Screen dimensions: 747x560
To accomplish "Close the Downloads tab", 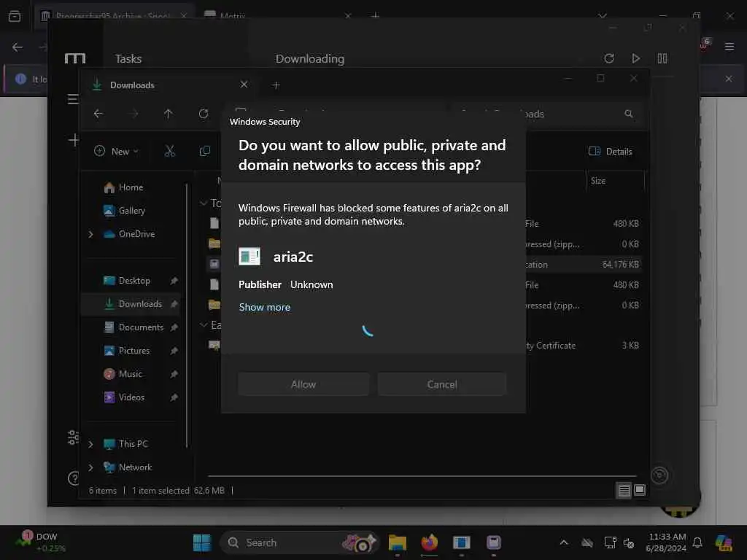I will [x=244, y=85].
